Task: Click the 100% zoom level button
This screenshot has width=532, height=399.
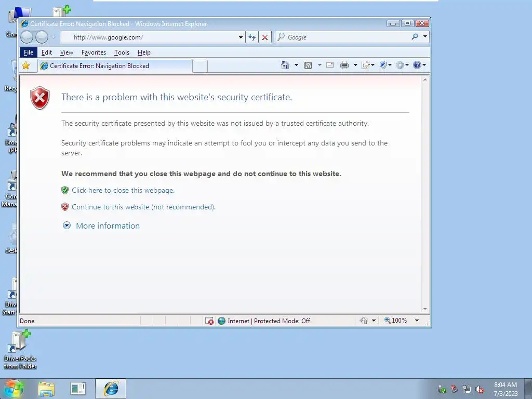Action: [x=395, y=320]
